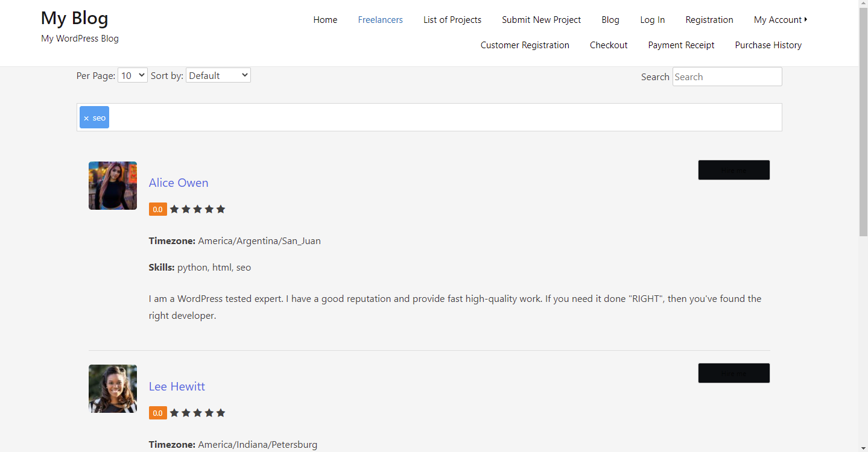Screen dimensions: 868x452
Task: Go to Submit New Project
Action: [x=541, y=20]
